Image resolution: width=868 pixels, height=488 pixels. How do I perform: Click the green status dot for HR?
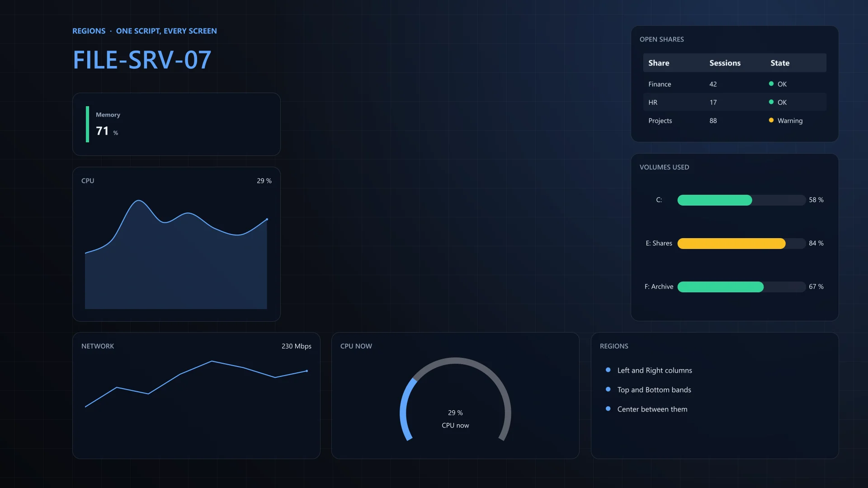click(x=771, y=102)
